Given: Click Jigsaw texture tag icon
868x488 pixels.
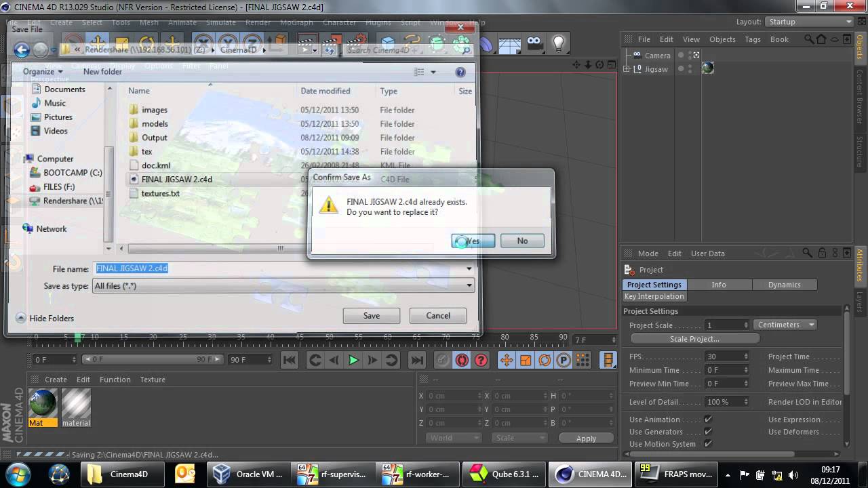Looking at the screenshot, I should [708, 68].
